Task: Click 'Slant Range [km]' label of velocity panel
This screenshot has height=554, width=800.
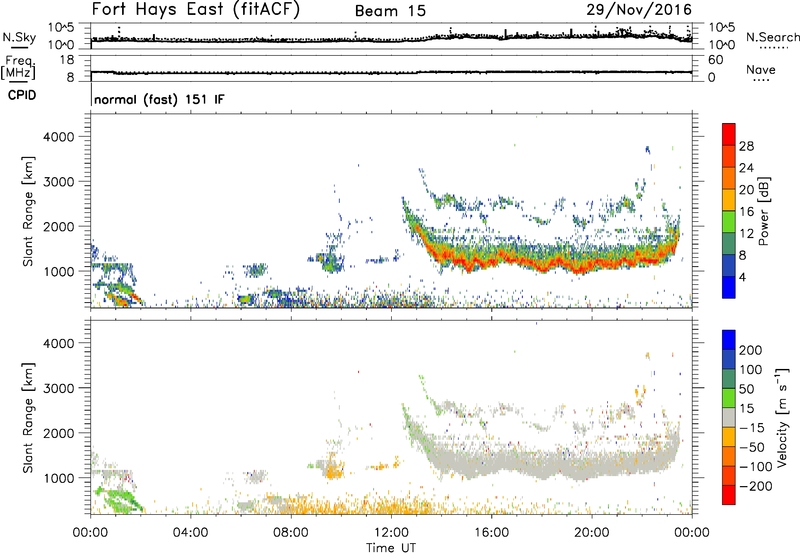Action: [x=28, y=418]
